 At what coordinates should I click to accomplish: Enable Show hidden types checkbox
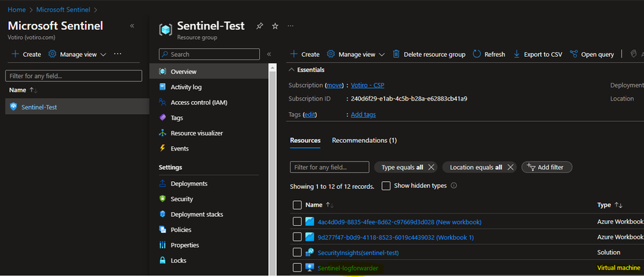[386, 186]
